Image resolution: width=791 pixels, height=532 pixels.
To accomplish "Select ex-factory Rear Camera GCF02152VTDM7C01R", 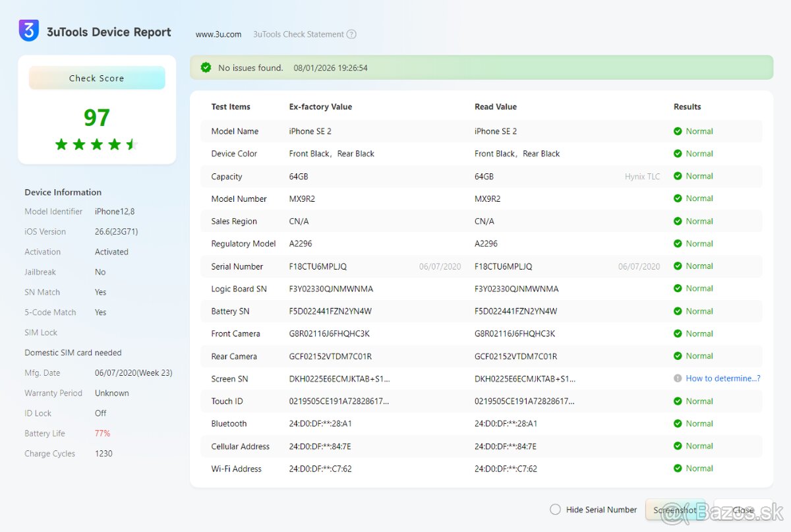I will click(330, 356).
